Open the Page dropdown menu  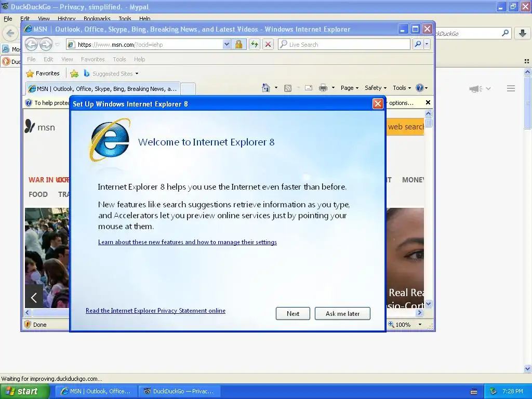(350, 88)
